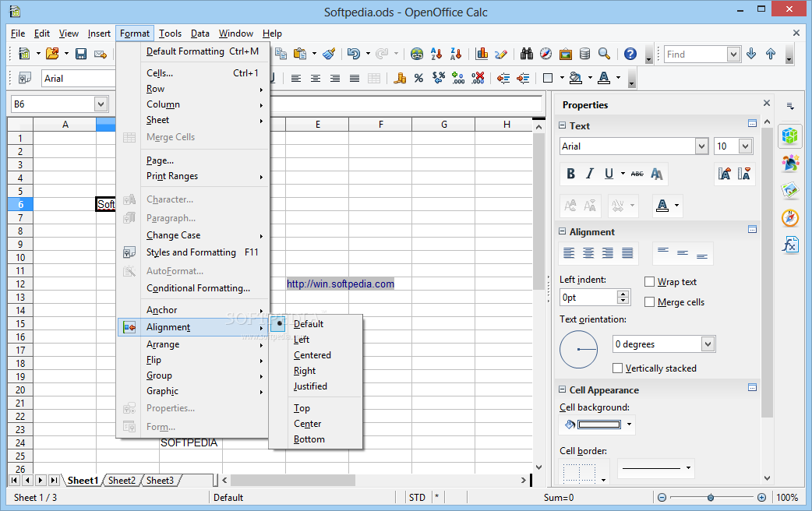Click Delete Decimal Place icon
This screenshot has width=812, height=511.
[x=478, y=78]
